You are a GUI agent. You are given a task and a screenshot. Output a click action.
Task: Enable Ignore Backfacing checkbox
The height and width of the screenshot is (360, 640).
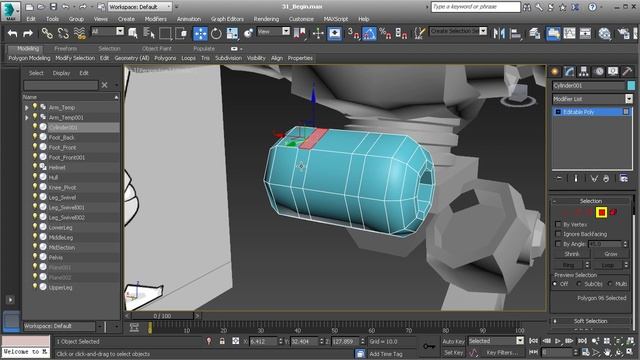(x=558, y=234)
